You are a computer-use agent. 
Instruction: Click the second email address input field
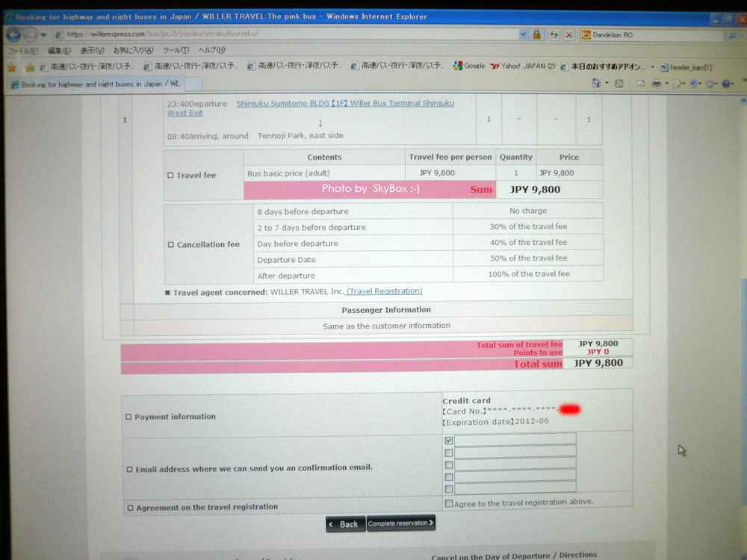[x=515, y=452]
